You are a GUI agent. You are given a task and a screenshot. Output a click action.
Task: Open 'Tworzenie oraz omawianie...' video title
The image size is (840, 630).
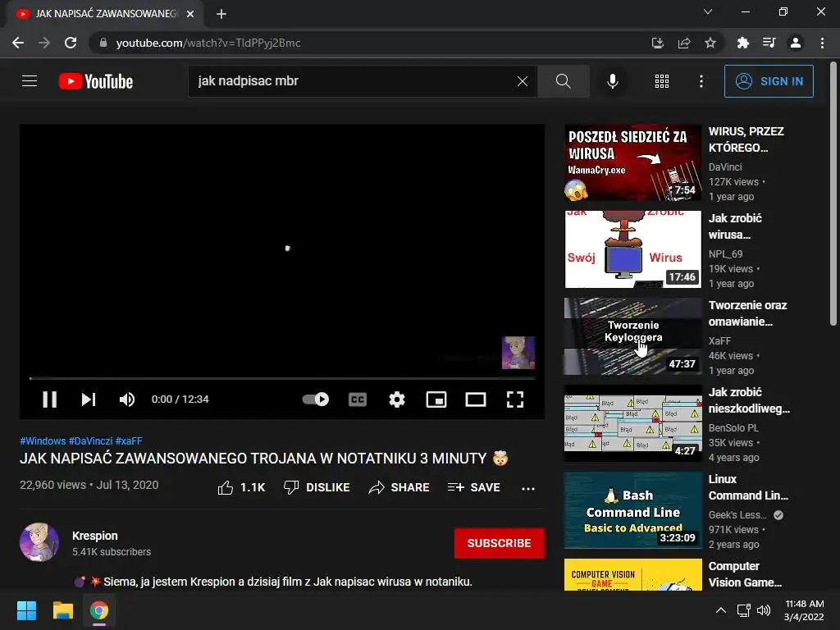coord(748,313)
